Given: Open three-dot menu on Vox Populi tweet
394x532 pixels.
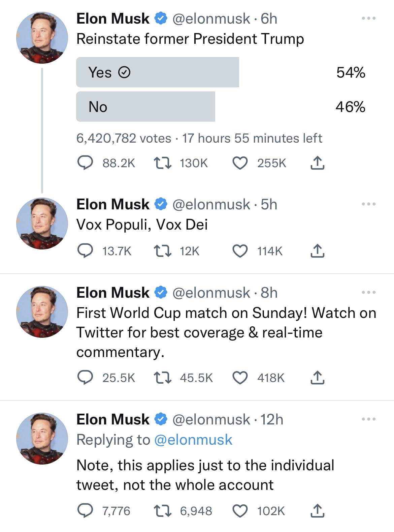Looking at the screenshot, I should [x=368, y=204].
